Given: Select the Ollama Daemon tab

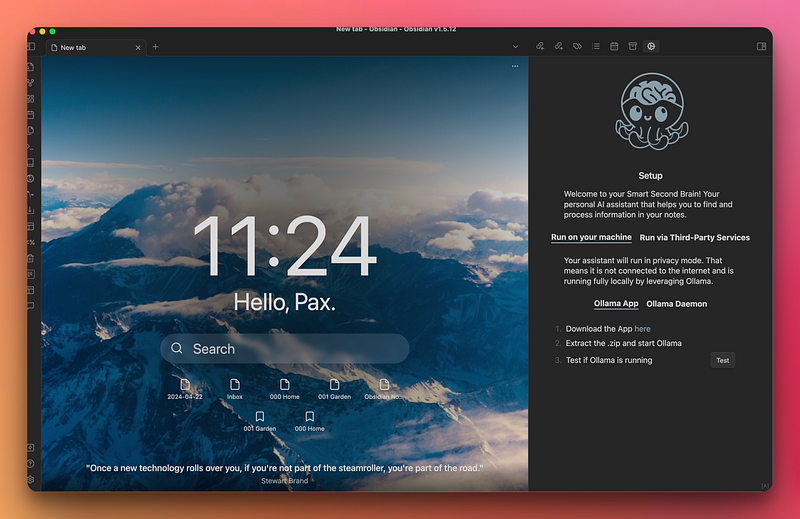Looking at the screenshot, I should [677, 304].
